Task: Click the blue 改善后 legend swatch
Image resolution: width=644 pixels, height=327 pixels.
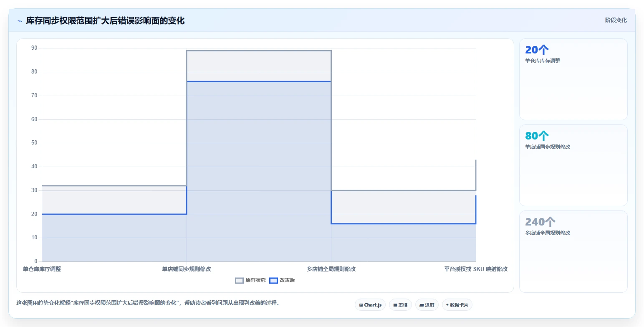Action: pyautogui.click(x=273, y=280)
